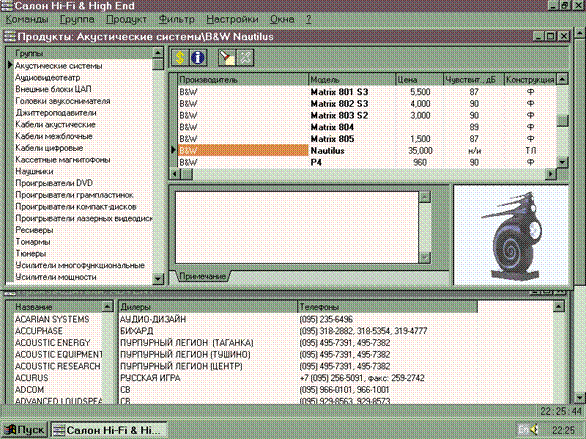This screenshot has width=586, height=439.
Task: Click up arrow of groups list scrollbar
Action: [x=158, y=53]
